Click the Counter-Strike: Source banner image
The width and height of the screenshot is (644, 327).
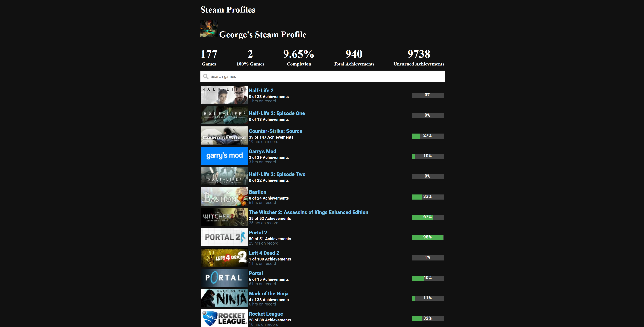pos(224,136)
